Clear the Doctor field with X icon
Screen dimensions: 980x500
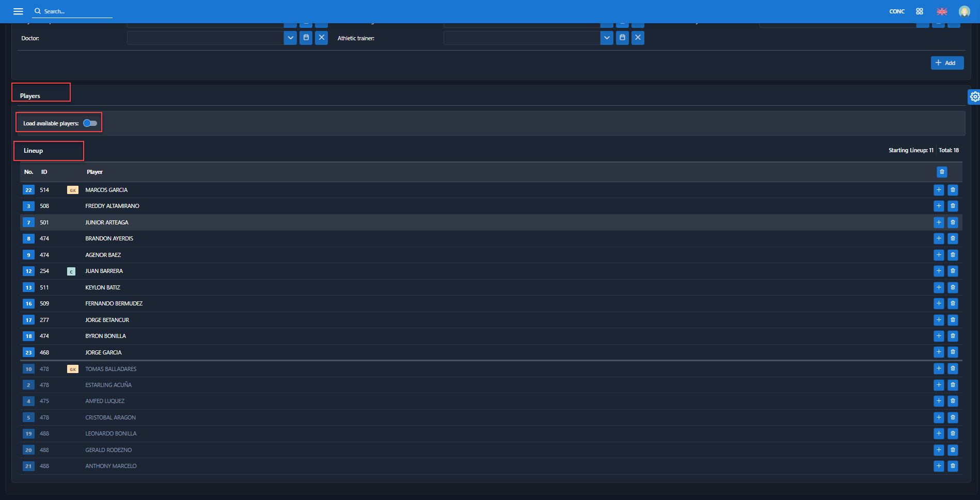[321, 38]
